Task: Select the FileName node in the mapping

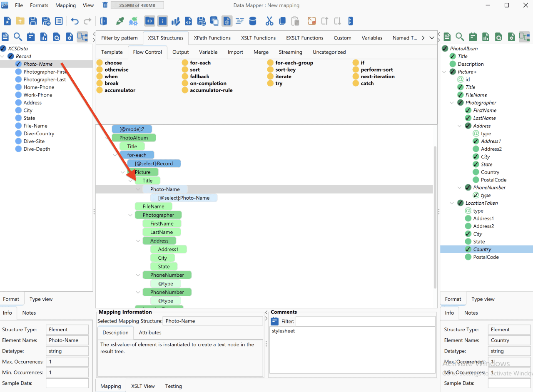Action: coord(153,206)
